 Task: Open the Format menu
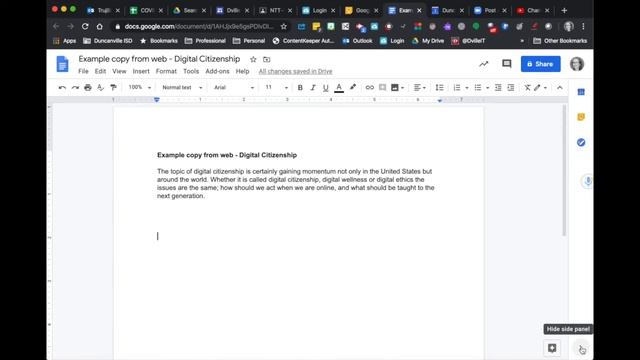point(166,71)
